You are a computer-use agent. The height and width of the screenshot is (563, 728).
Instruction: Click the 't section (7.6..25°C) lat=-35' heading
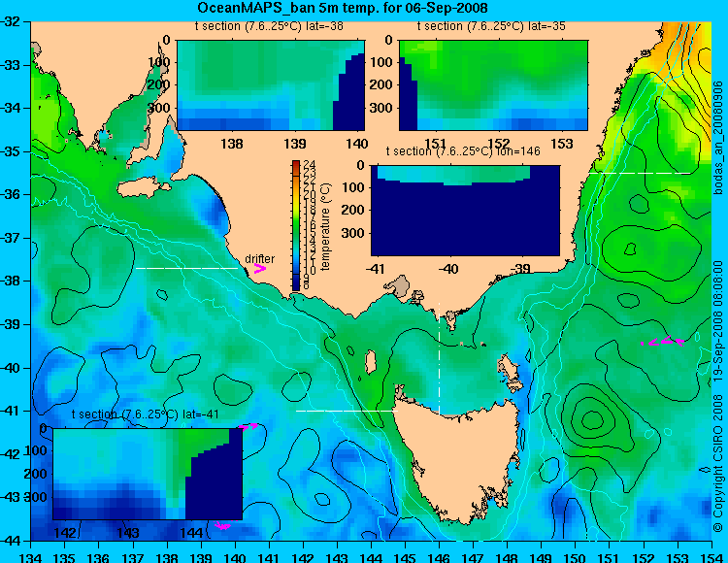[491, 26]
